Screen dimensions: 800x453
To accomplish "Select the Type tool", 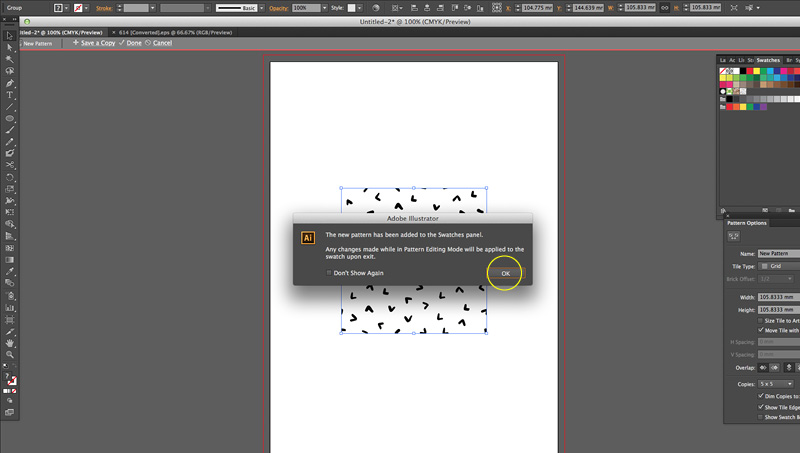I will [9, 95].
